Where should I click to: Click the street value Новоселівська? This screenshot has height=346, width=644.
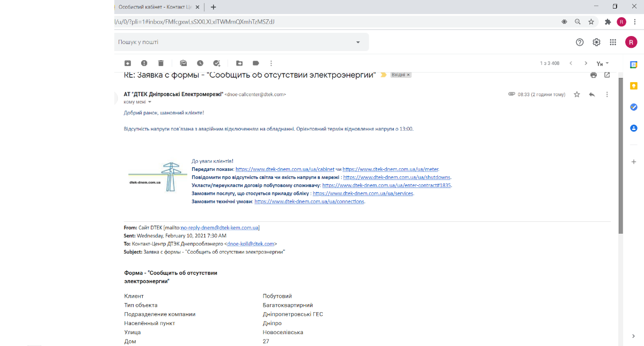click(283, 333)
